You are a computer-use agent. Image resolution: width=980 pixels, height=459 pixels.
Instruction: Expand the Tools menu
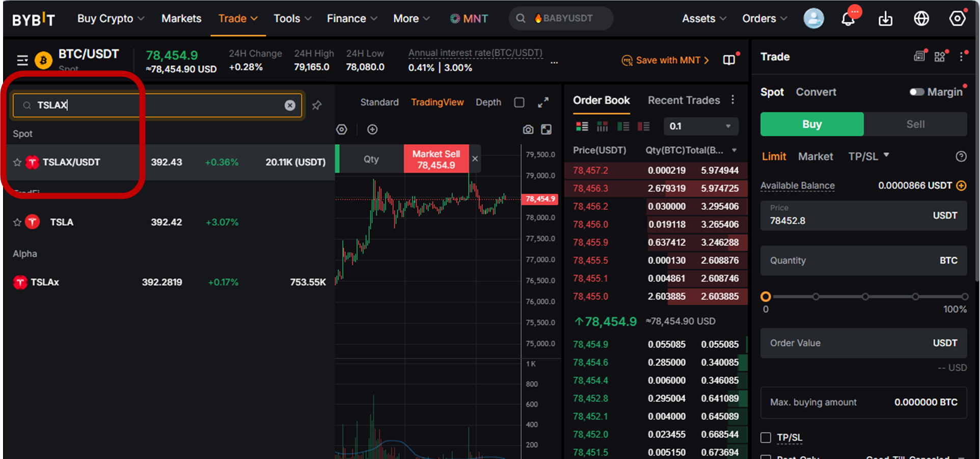(x=292, y=19)
